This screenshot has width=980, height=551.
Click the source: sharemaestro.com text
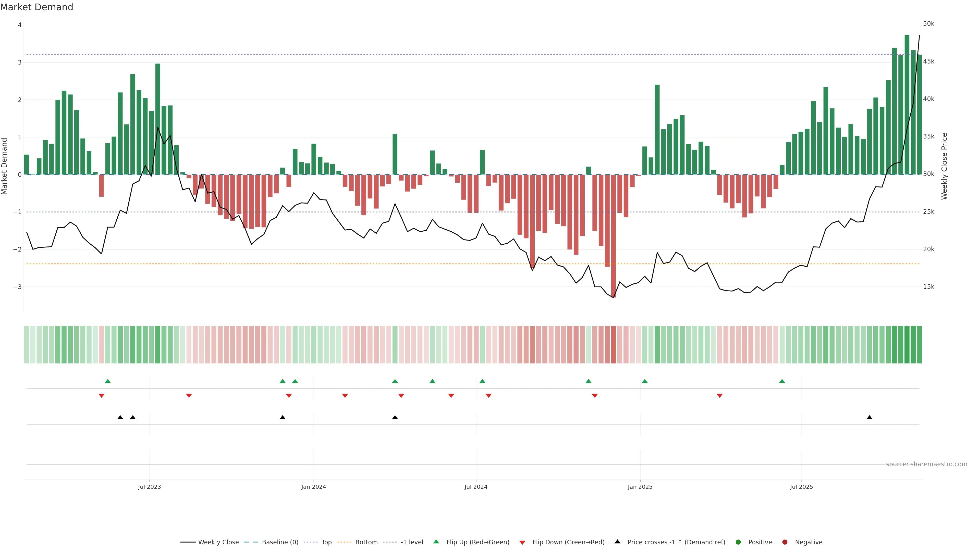[926, 464]
